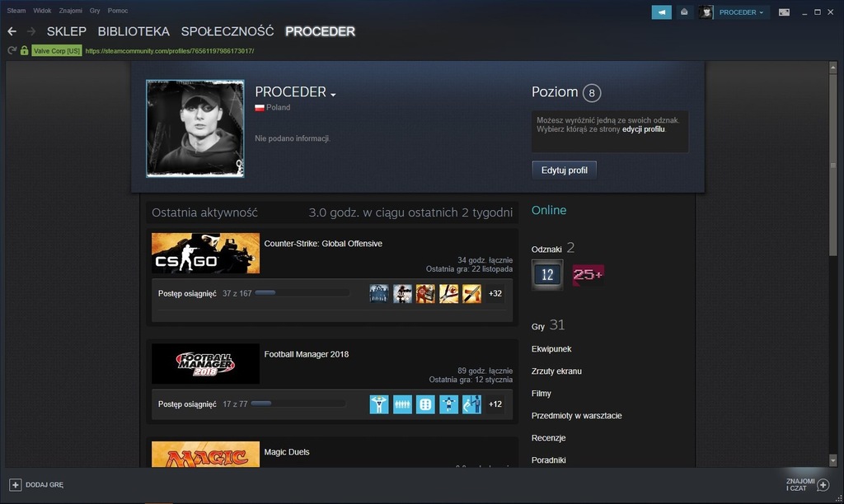844x504 pixels.
Task: Open the fourth CS:GO achievement icon
Action: click(448, 294)
